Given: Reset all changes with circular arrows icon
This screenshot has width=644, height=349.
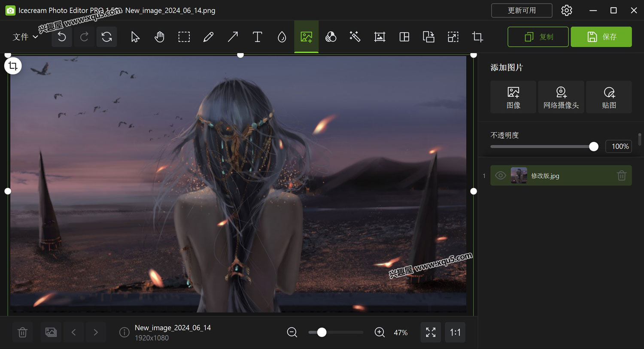Looking at the screenshot, I should point(106,37).
